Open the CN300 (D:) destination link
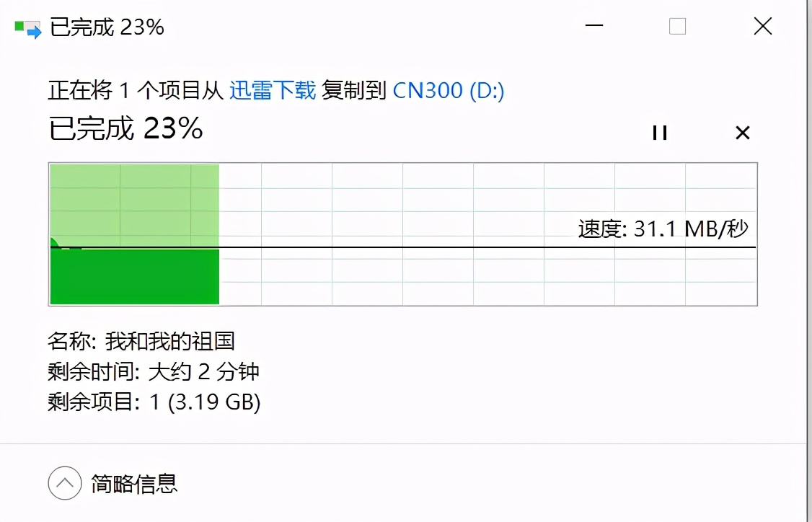 [449, 89]
